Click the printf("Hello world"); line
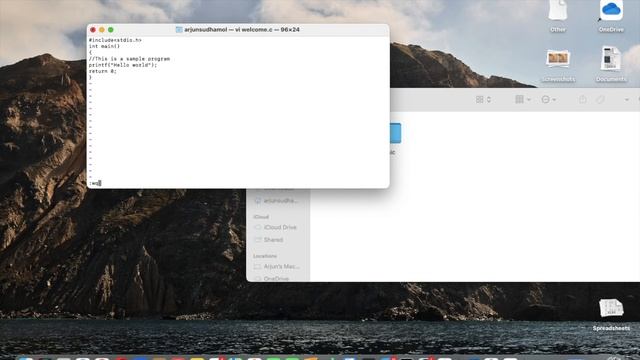The width and height of the screenshot is (640, 360). [x=123, y=65]
